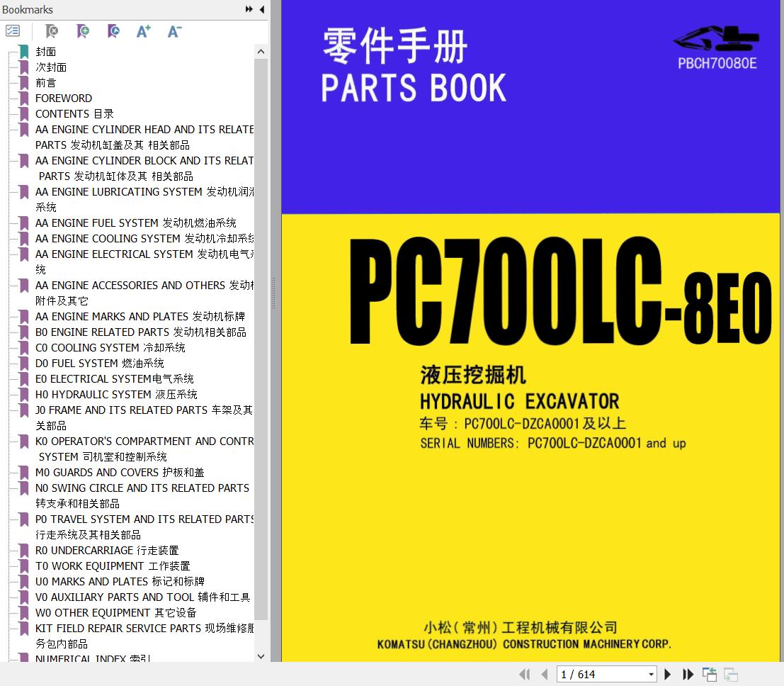Image resolution: width=784 pixels, height=686 pixels.
Task: Go to the next page
Action: [668, 674]
